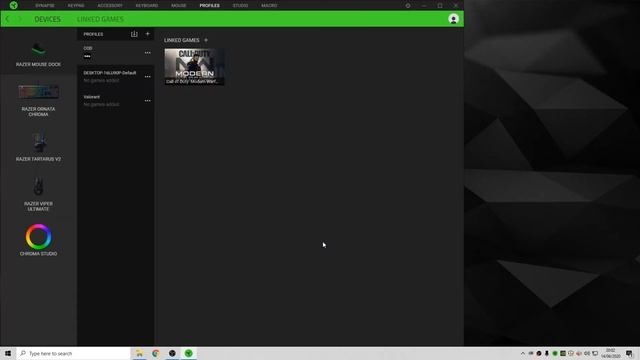Viewport: 640px width, 360px height.
Task: Open Razer Synapse green taskbar icon
Action: coord(188,353)
